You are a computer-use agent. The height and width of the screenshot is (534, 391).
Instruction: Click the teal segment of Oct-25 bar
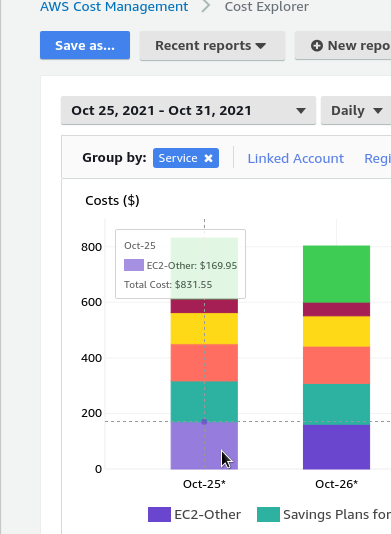204,402
